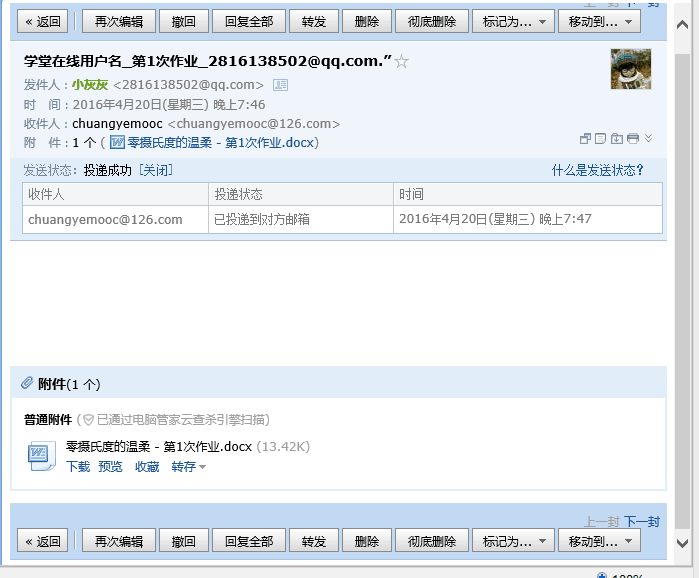Forward the email using the top 转发 button
The width and height of the screenshot is (699, 578).
coord(314,21)
